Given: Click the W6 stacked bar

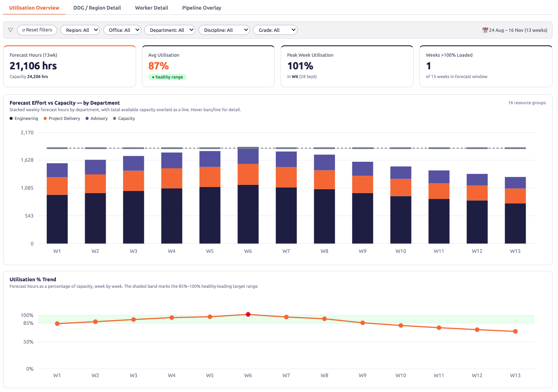Looking at the screenshot, I should [x=248, y=196].
